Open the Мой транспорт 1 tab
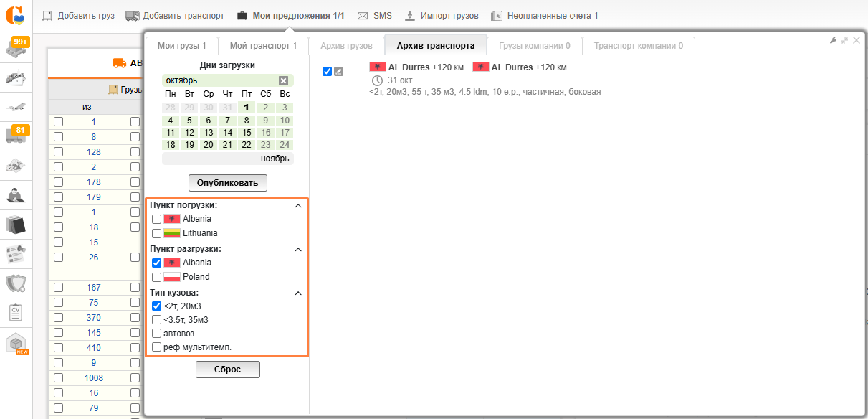 coord(263,46)
